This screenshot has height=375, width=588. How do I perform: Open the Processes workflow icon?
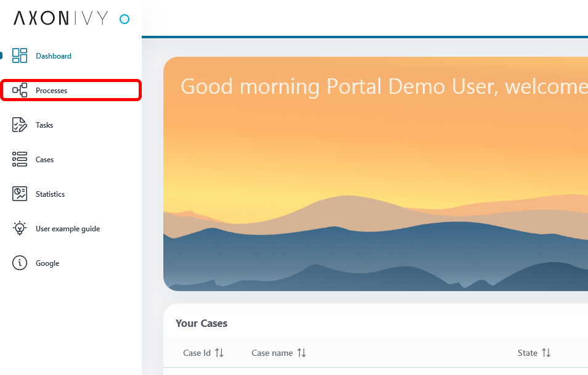pyautogui.click(x=20, y=90)
